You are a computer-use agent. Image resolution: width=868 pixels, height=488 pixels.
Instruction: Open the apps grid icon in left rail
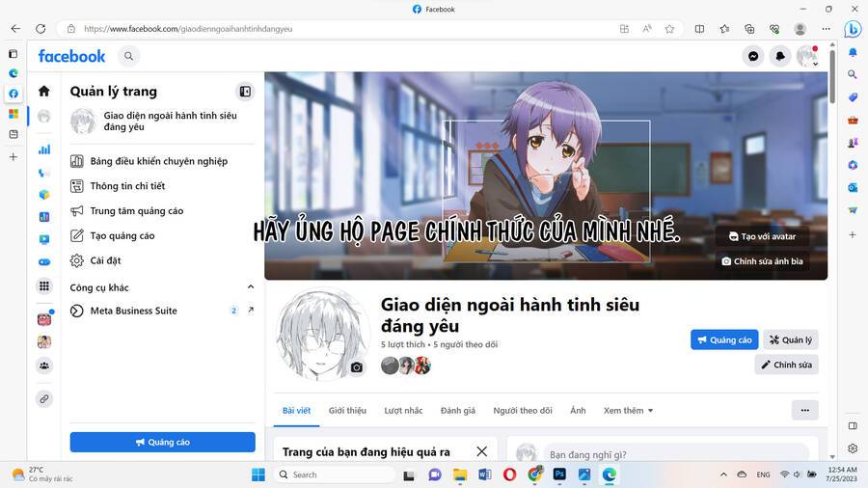[43, 286]
